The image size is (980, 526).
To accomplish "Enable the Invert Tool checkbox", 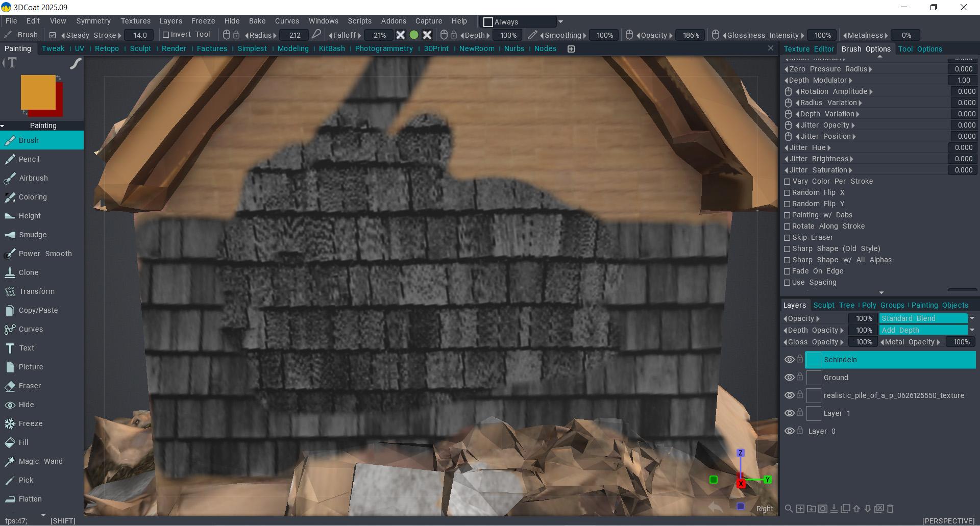I will 166,35.
